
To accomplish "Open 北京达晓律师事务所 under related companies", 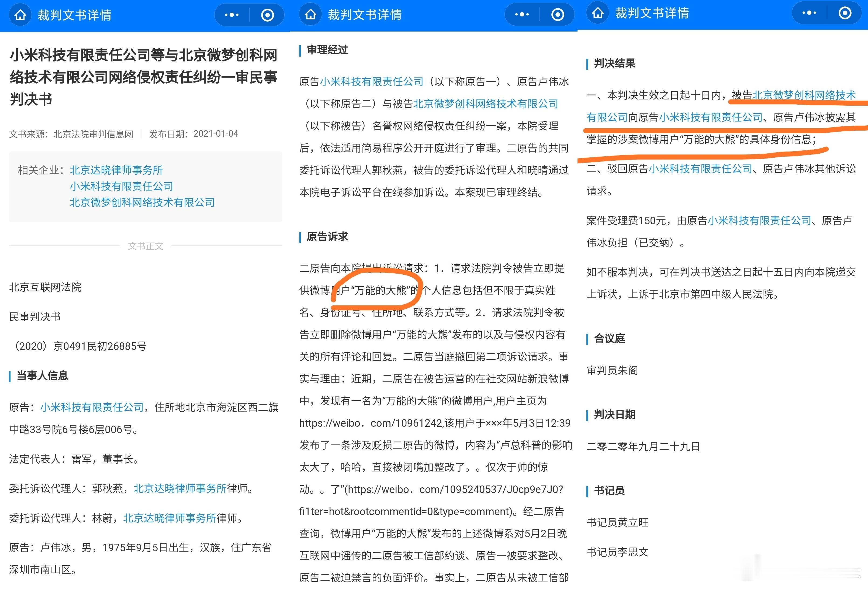I will tap(116, 170).
